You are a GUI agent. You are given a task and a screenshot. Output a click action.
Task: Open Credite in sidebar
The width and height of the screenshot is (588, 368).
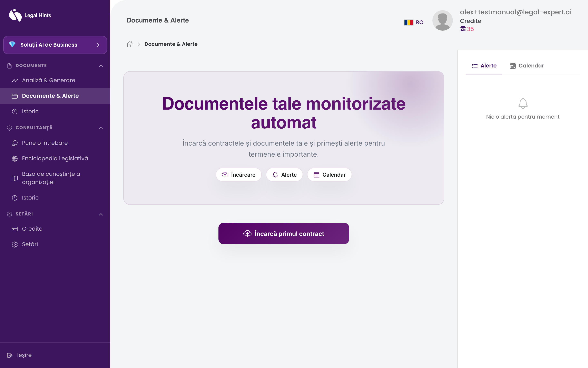click(55, 229)
